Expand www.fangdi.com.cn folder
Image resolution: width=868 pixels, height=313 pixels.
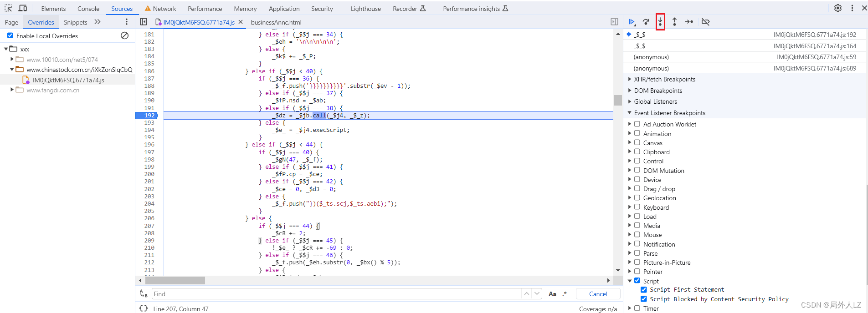[x=12, y=90]
